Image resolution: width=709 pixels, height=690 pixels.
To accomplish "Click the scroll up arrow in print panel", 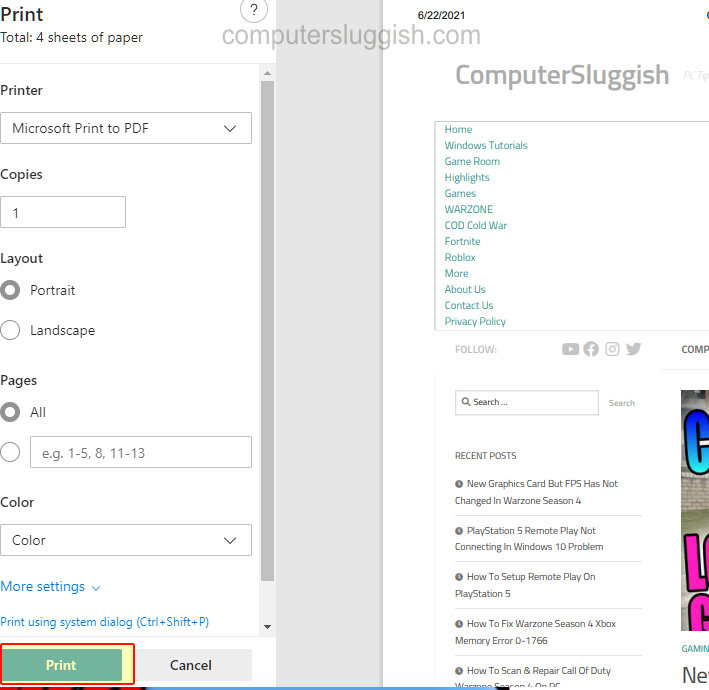I will coord(267,73).
